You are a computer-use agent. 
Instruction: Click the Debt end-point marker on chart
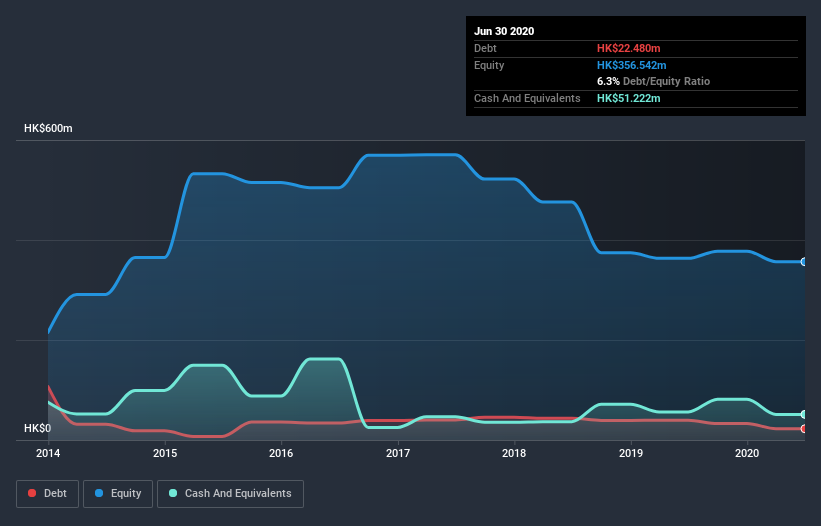(x=804, y=429)
